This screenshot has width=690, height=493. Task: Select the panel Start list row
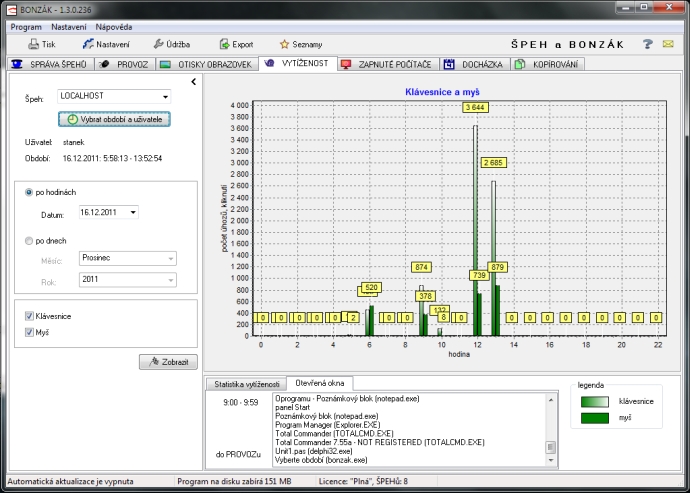click(293, 407)
